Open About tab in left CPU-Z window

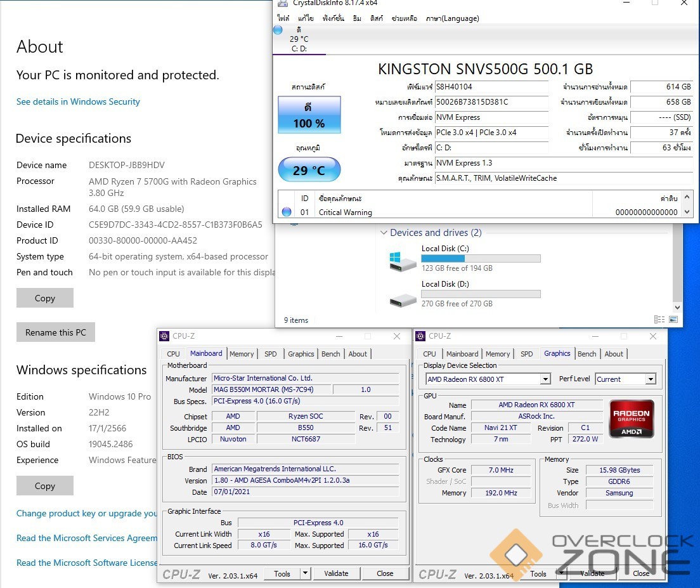tap(358, 354)
